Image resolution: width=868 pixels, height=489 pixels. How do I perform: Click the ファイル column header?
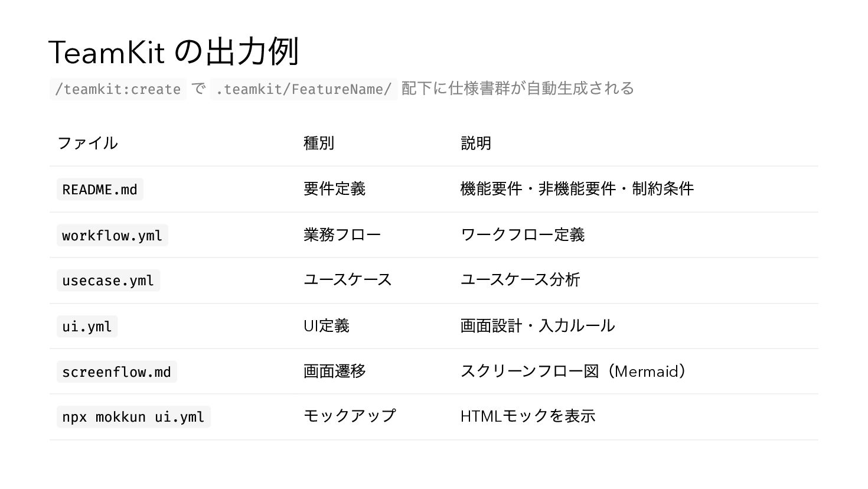point(87,144)
